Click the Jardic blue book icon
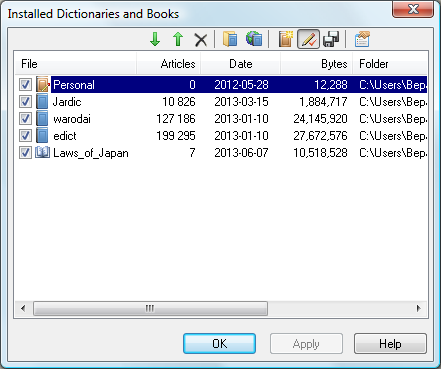441x369 pixels. (42, 101)
